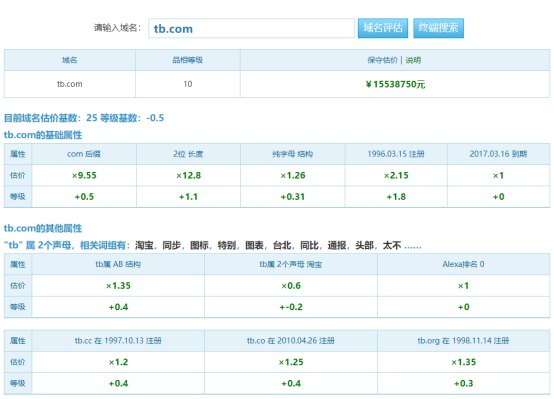Screen dimensions: 554x399
Task: Click the related word 太不
Action: pyautogui.click(x=392, y=245)
